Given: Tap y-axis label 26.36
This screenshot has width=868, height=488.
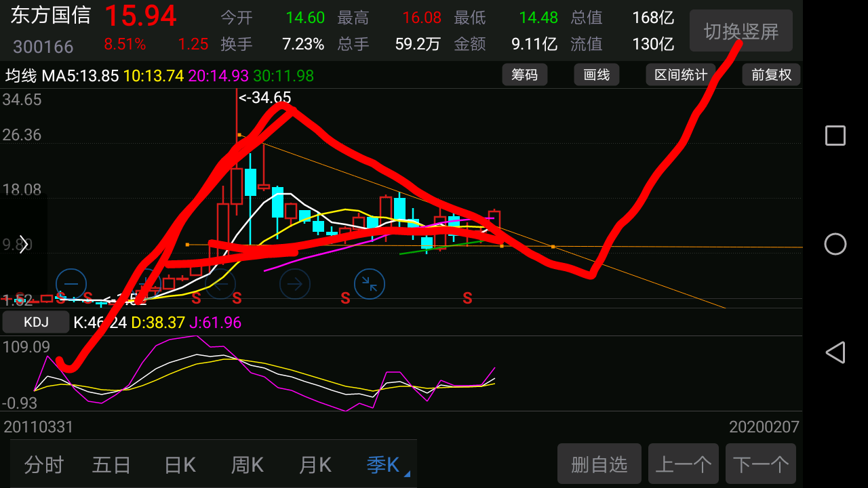Looking at the screenshot, I should pos(22,135).
